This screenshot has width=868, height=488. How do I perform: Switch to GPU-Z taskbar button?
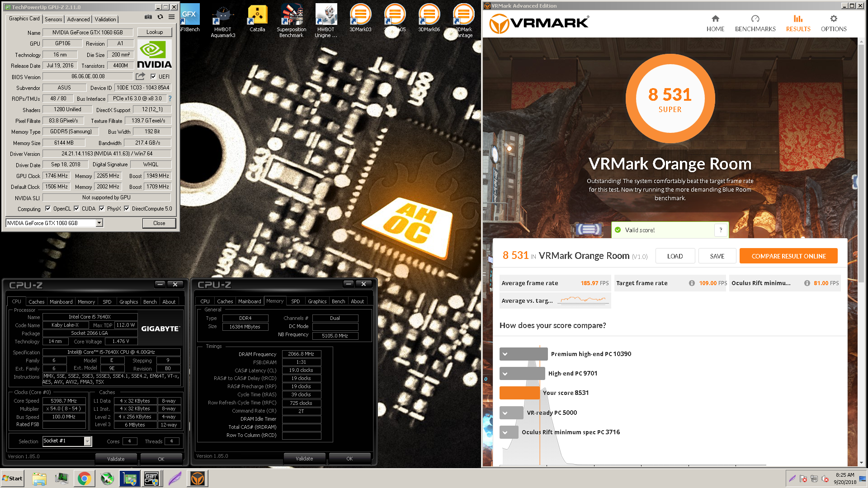pyautogui.click(x=130, y=479)
